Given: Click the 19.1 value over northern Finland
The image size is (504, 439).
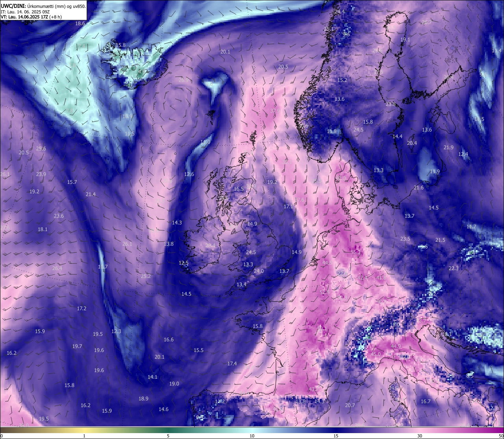Looking at the screenshot, I should click(x=405, y=39).
